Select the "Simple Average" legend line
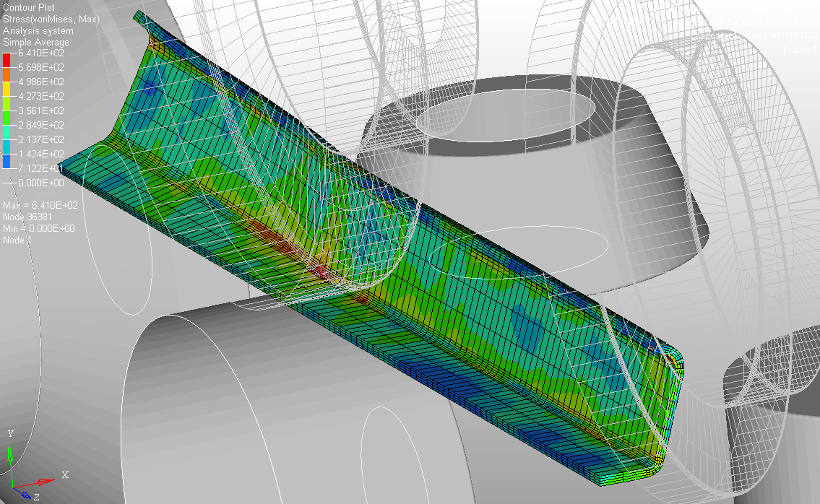 (36, 43)
